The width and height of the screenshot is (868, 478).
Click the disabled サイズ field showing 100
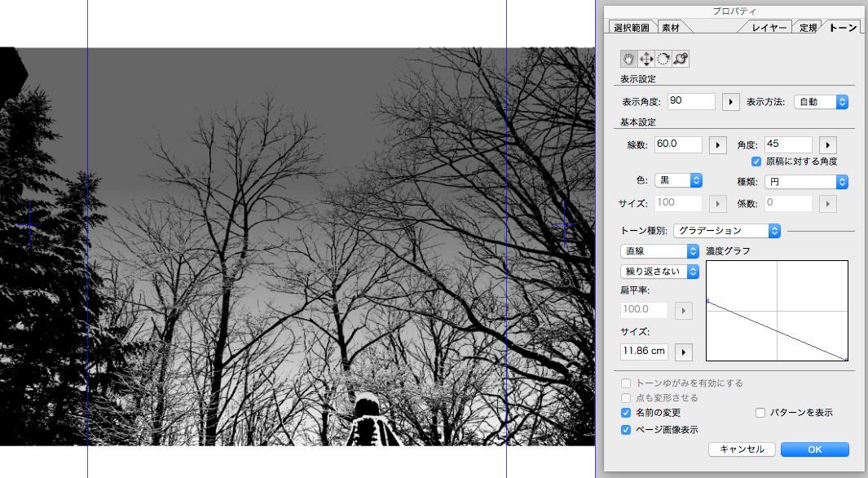click(x=678, y=203)
